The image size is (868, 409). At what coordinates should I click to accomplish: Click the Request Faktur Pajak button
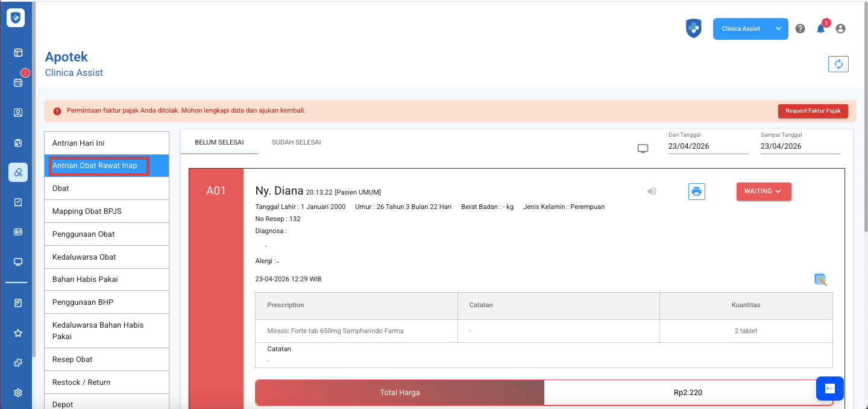pos(813,111)
